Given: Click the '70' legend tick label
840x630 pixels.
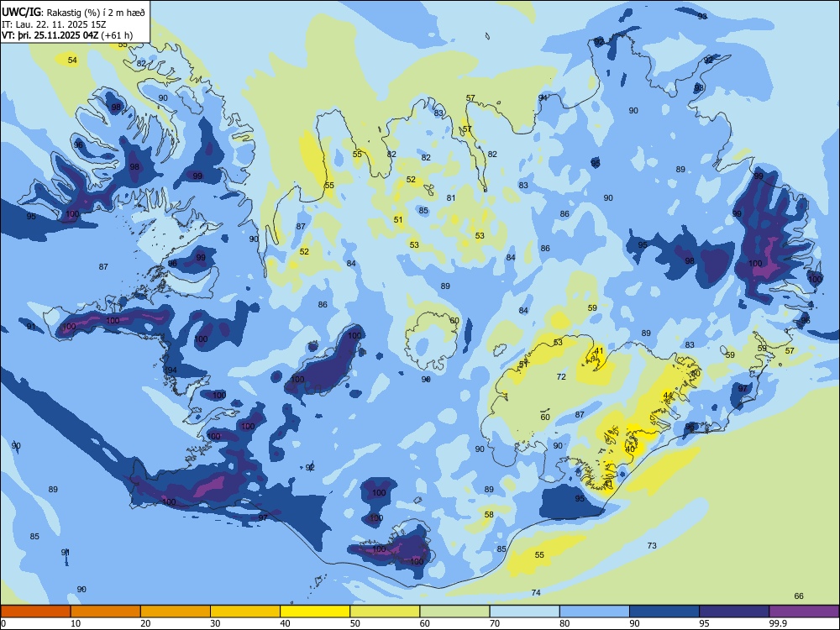Looking at the screenshot, I should pos(495,623).
